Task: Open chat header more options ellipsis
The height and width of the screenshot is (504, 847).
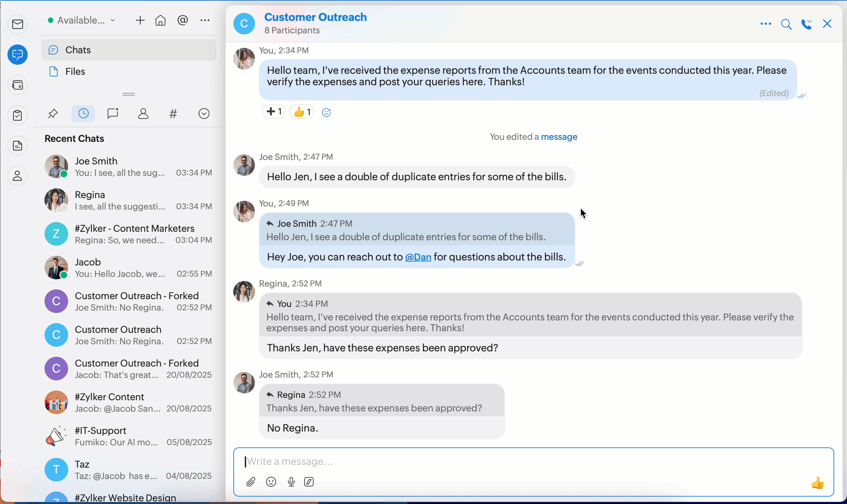Action: click(765, 24)
